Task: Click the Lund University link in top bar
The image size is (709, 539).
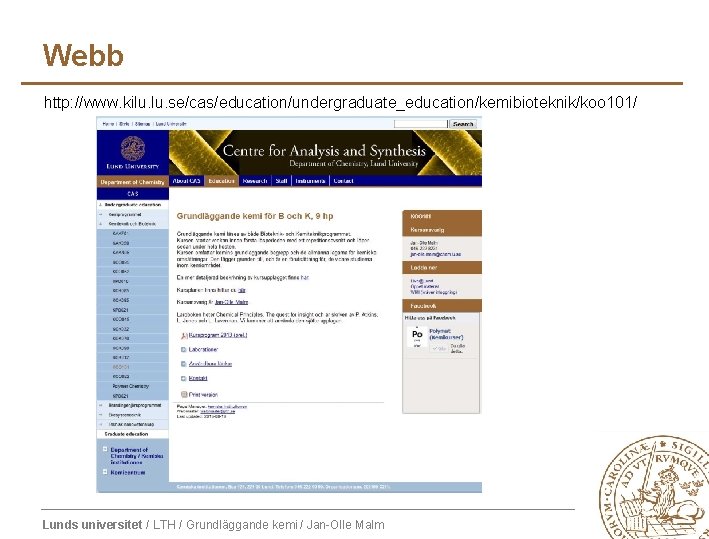Action: tap(171, 124)
